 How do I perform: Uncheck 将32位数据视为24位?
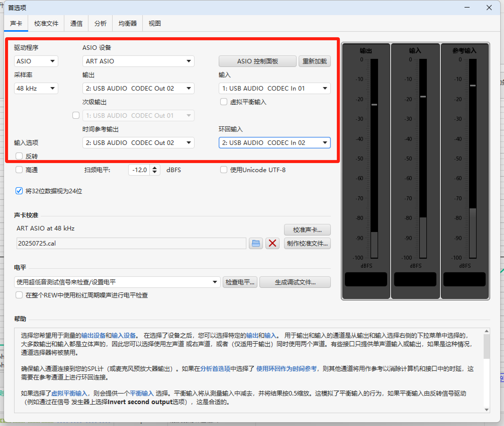click(x=19, y=191)
